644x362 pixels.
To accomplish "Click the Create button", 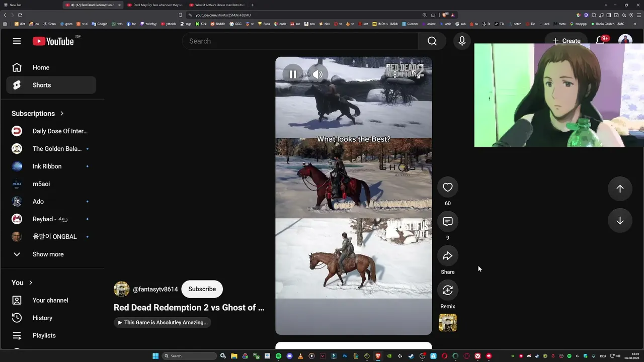I will [x=566, y=41].
